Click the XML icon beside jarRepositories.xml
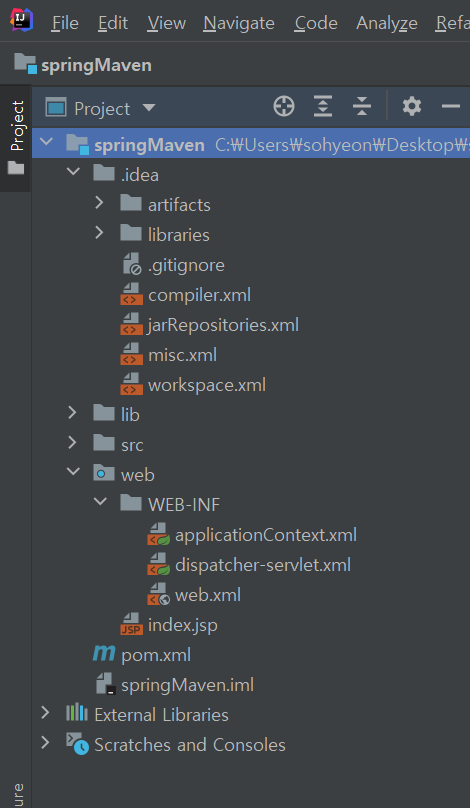 131,325
